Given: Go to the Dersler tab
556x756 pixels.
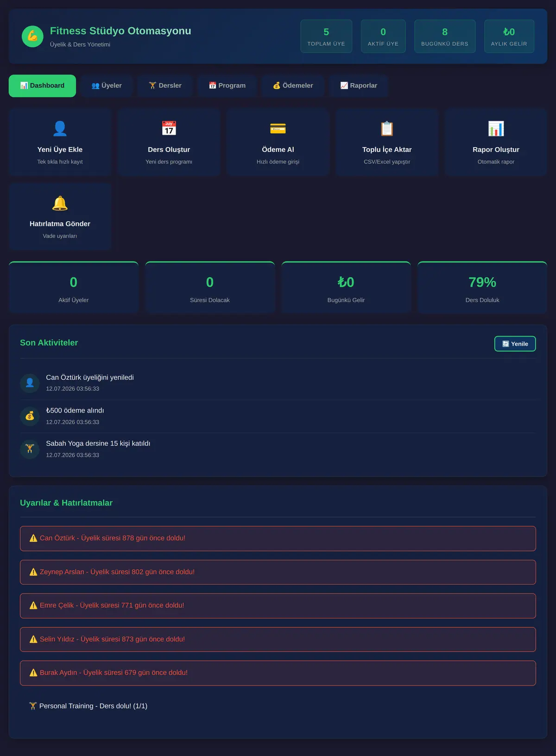Looking at the screenshot, I should 165,86.
